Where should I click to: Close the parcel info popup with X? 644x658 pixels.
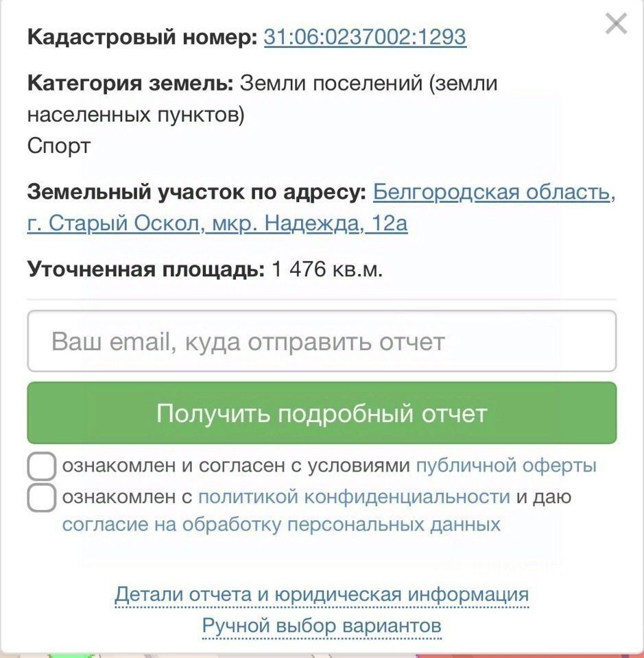coord(616,23)
